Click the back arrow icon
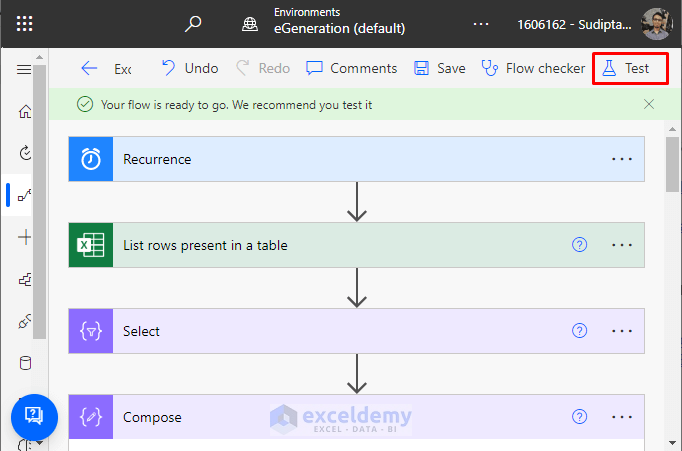 [90, 68]
